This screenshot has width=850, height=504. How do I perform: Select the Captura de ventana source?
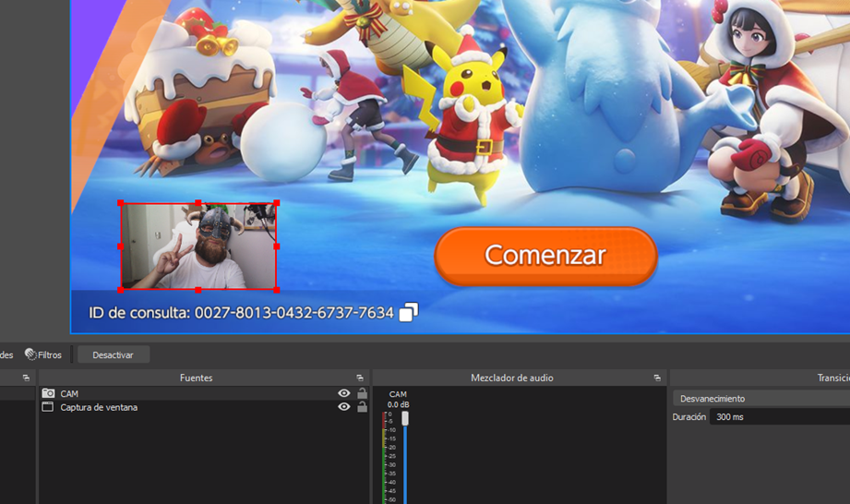(x=204, y=407)
